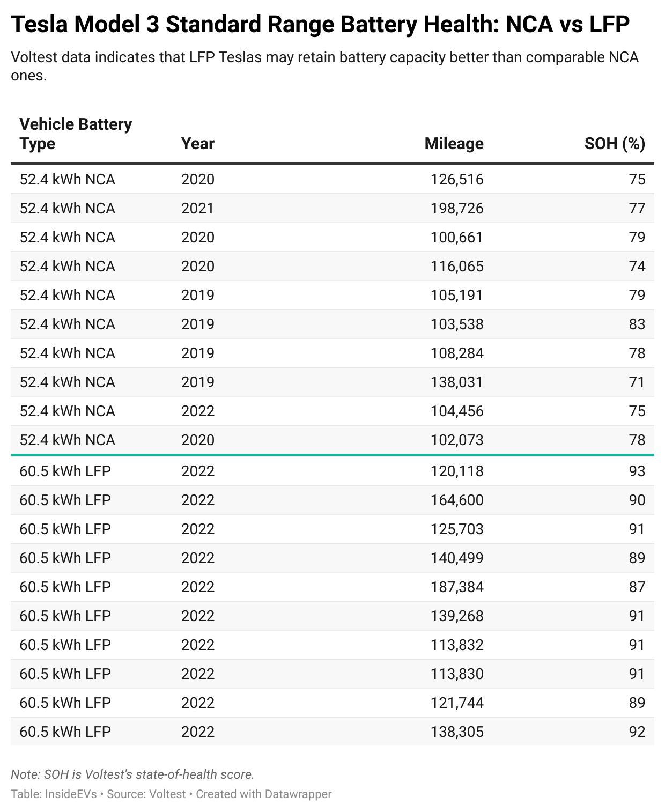The width and height of the screenshot is (665, 812).
Task: Select the 138,305 mileage cell in last row
Action: tap(457, 732)
